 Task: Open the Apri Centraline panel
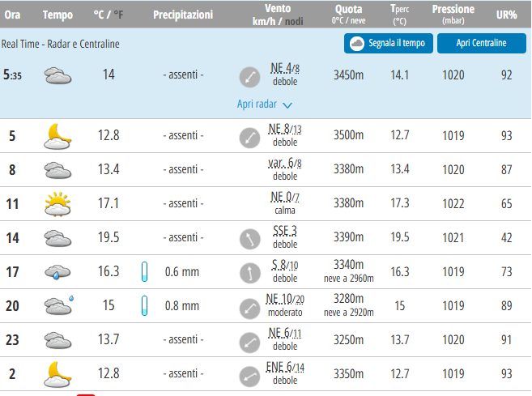481,43
